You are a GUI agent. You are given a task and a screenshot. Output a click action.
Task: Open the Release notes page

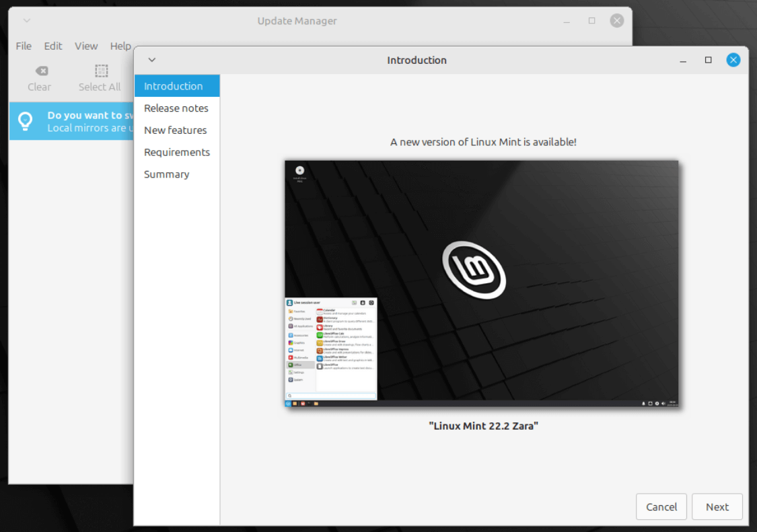click(x=177, y=108)
